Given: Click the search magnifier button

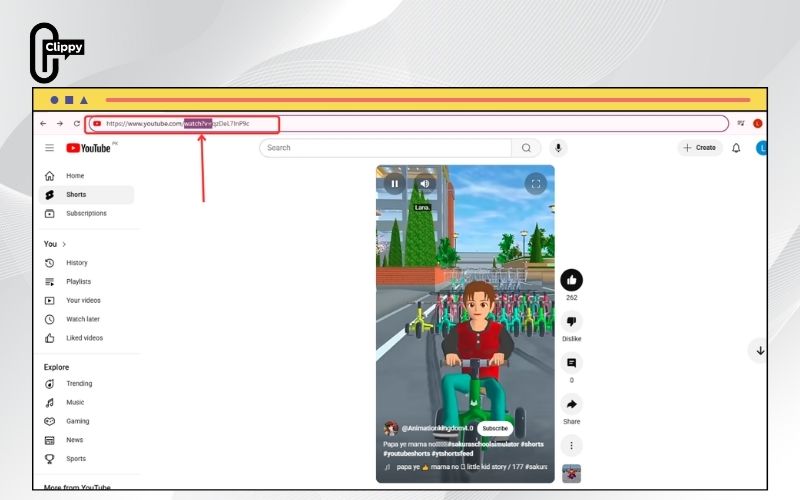Looking at the screenshot, I should point(526,148).
